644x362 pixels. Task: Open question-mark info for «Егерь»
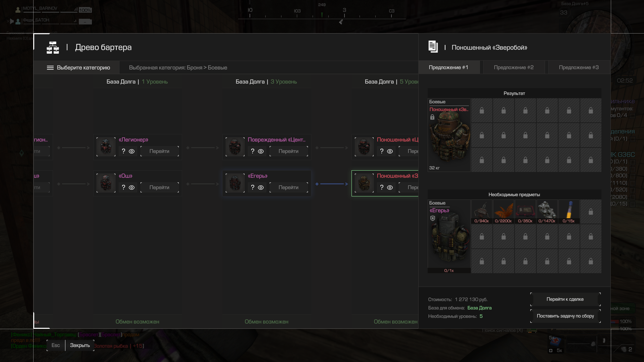pos(253,187)
